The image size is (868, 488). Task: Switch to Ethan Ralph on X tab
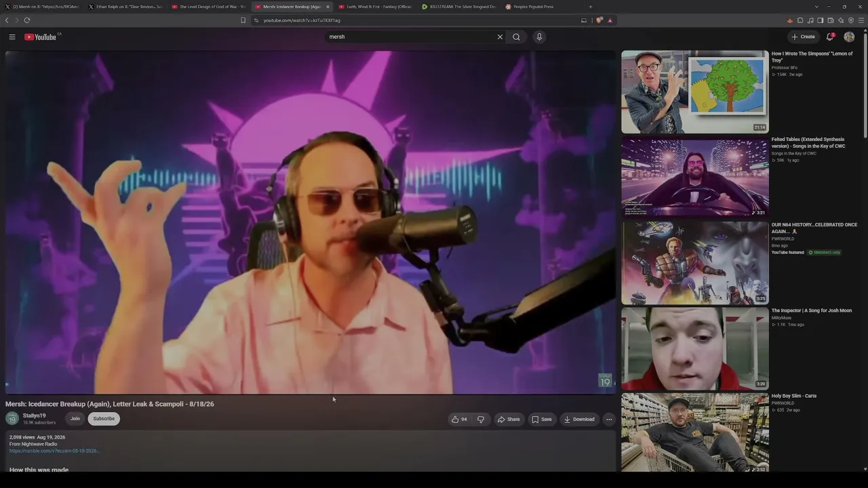[125, 7]
